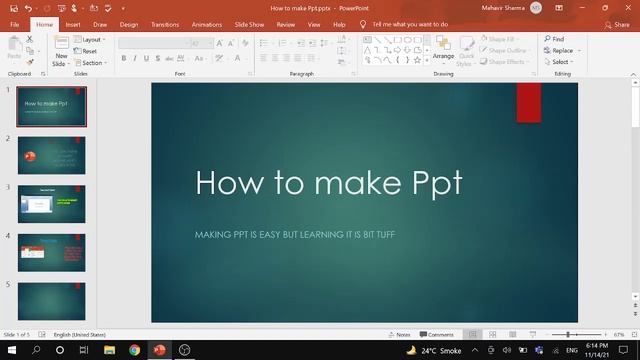Open the File menu
The image size is (640, 360).
(x=15, y=24)
